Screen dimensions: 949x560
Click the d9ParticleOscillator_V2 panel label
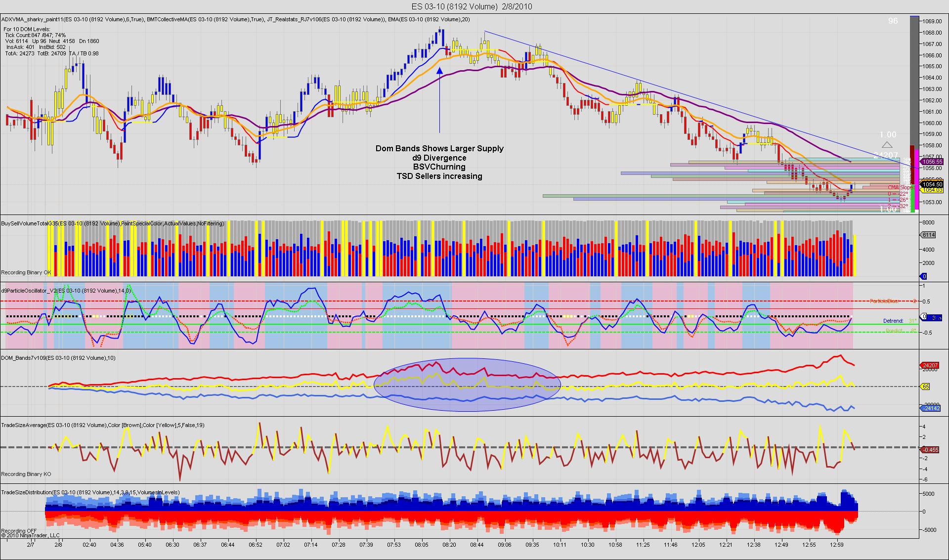[x=66, y=291]
